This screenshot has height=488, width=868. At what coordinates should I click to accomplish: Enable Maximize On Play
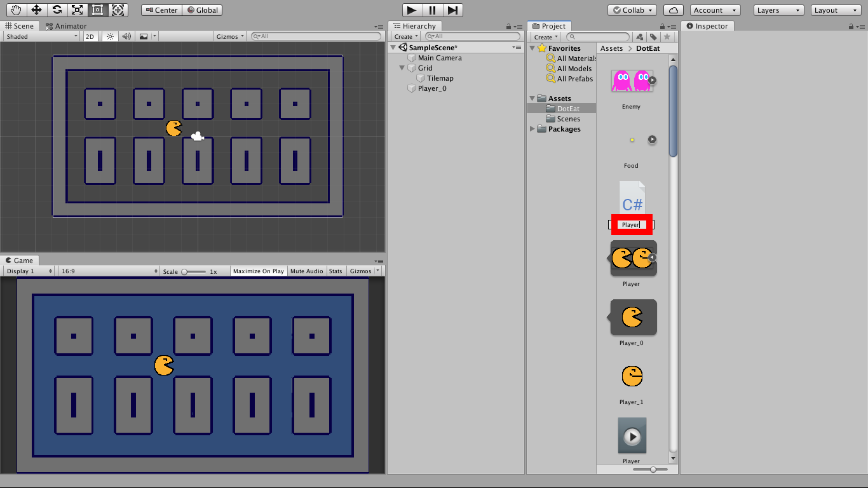(x=259, y=271)
